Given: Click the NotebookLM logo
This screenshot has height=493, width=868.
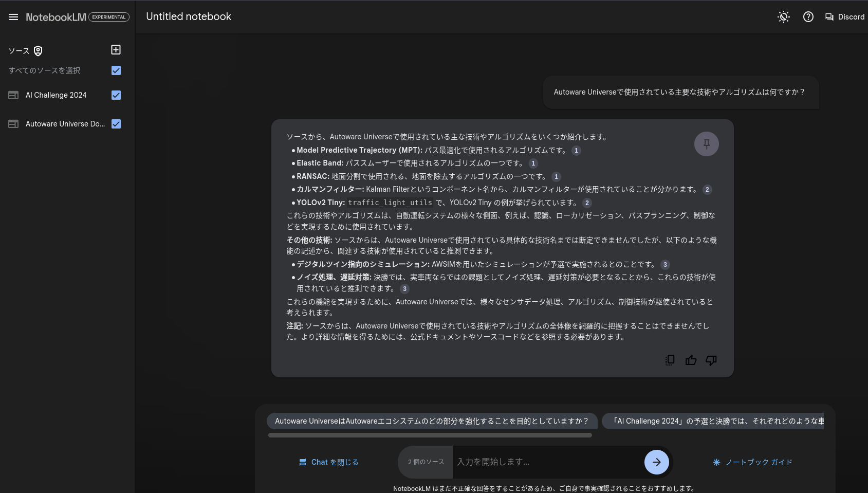Looking at the screenshot, I should pyautogui.click(x=56, y=17).
